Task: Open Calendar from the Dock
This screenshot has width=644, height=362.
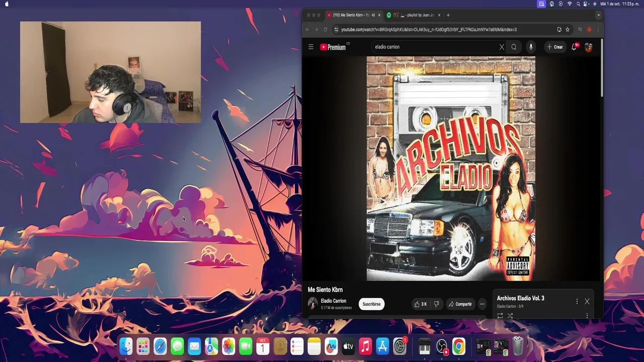Action: click(x=263, y=346)
